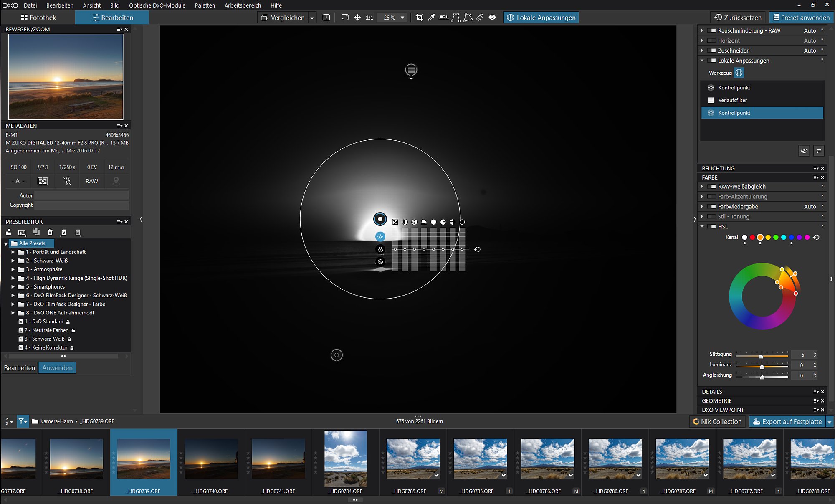Select the active control point in the image
This screenshot has height=504, width=835.
point(380,219)
